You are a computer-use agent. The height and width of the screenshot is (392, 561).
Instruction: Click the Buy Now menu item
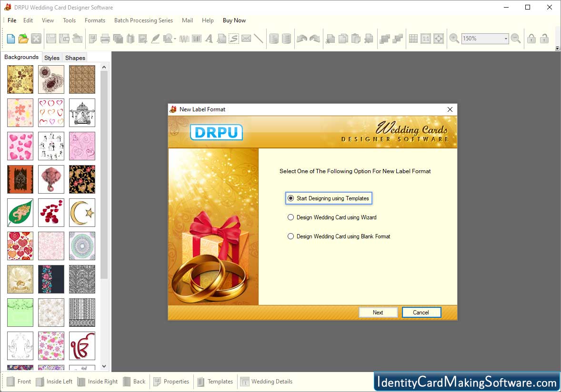click(234, 20)
